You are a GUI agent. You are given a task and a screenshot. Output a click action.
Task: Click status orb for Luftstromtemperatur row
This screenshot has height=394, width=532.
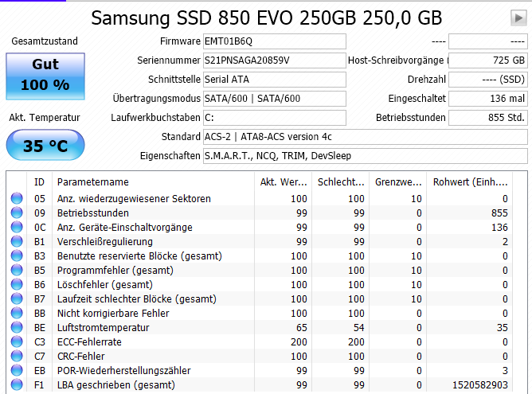[17, 327]
